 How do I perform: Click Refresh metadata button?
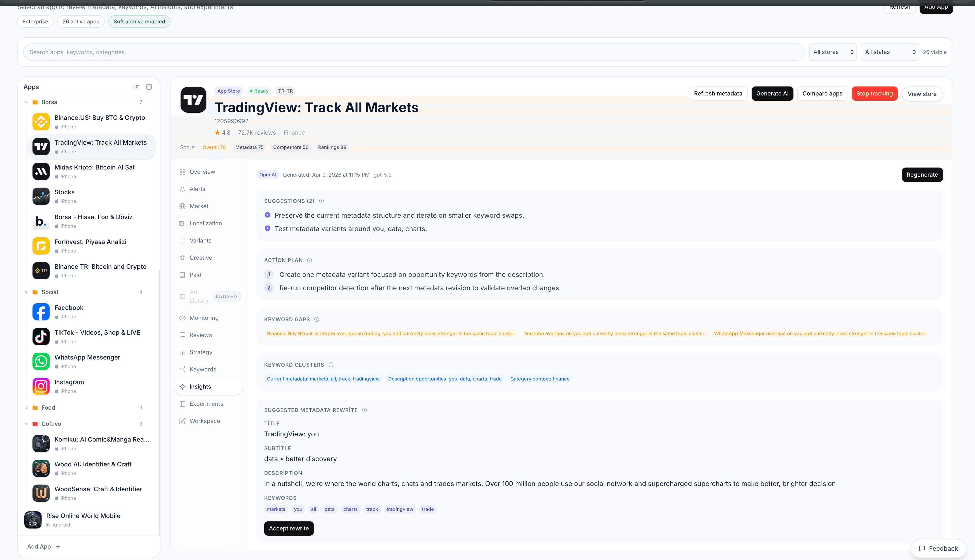point(718,93)
